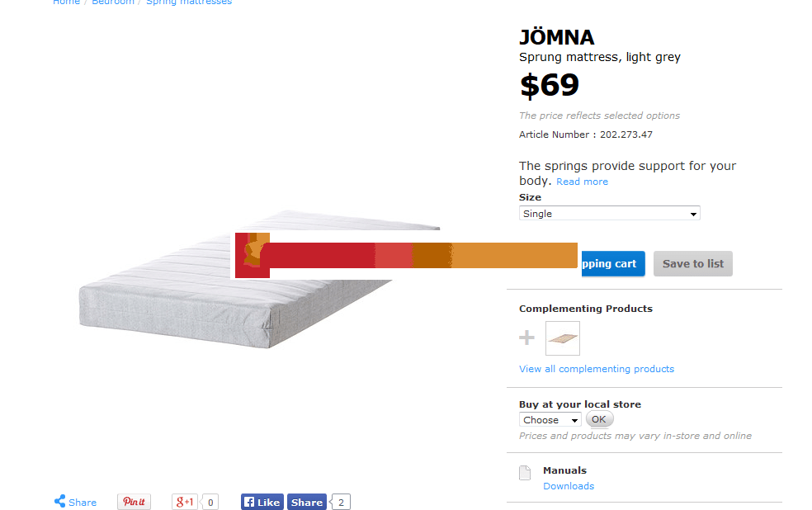The image size is (812, 510).
Task: Open the manuals Downloads link
Action: click(568, 486)
